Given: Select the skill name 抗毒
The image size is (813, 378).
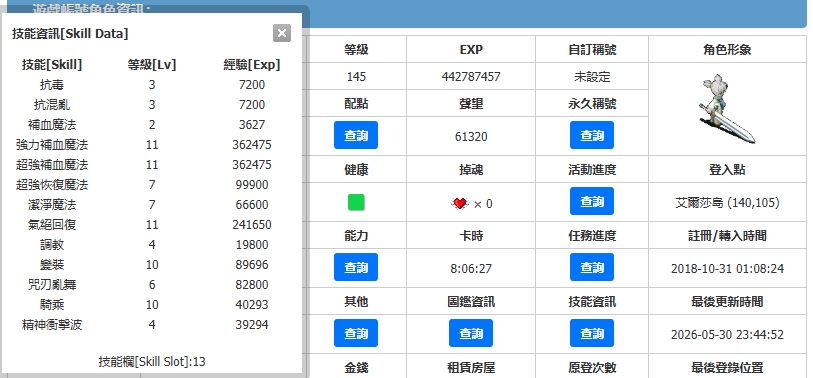Looking at the screenshot, I should 52,85.
